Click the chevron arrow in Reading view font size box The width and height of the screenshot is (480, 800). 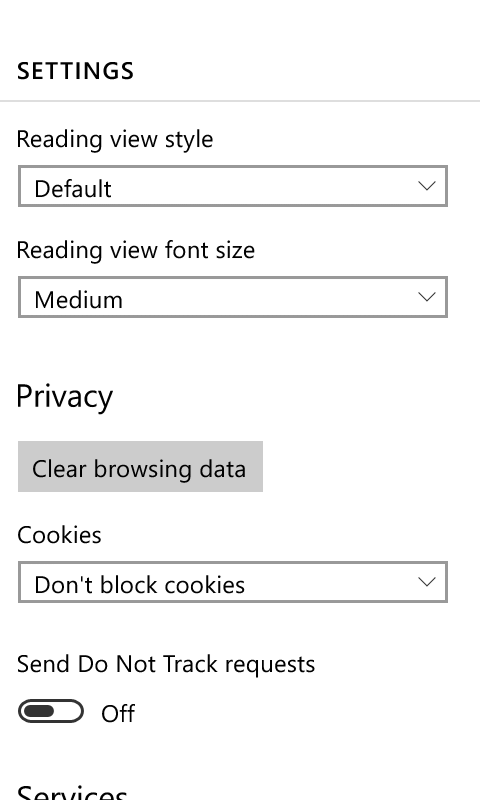(x=426, y=297)
